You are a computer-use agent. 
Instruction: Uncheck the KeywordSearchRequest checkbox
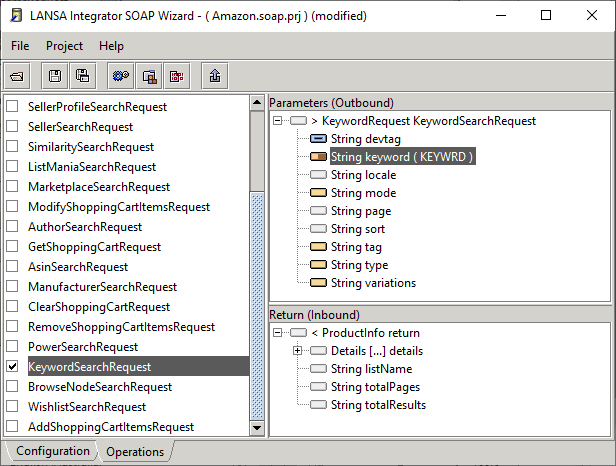click(12, 366)
